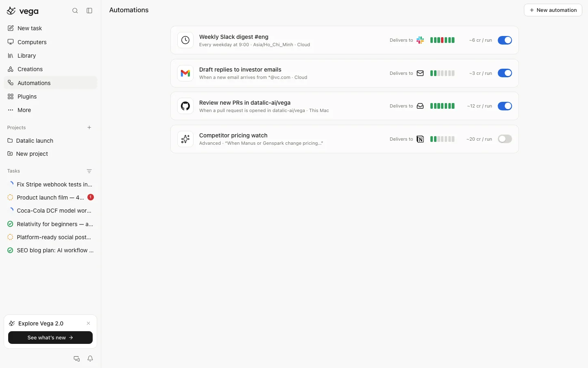Open the Tasks filter icon
Image resolution: width=588 pixels, height=368 pixels.
[89, 171]
